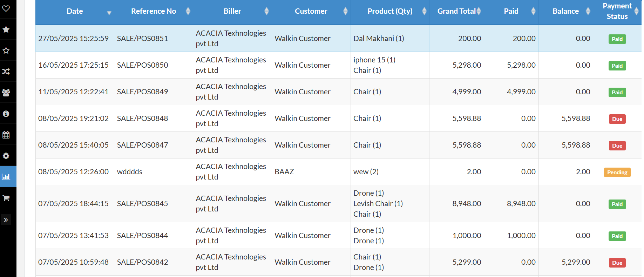Open the settings gear sidebar icon
644x277 pixels.
pyautogui.click(x=6, y=156)
